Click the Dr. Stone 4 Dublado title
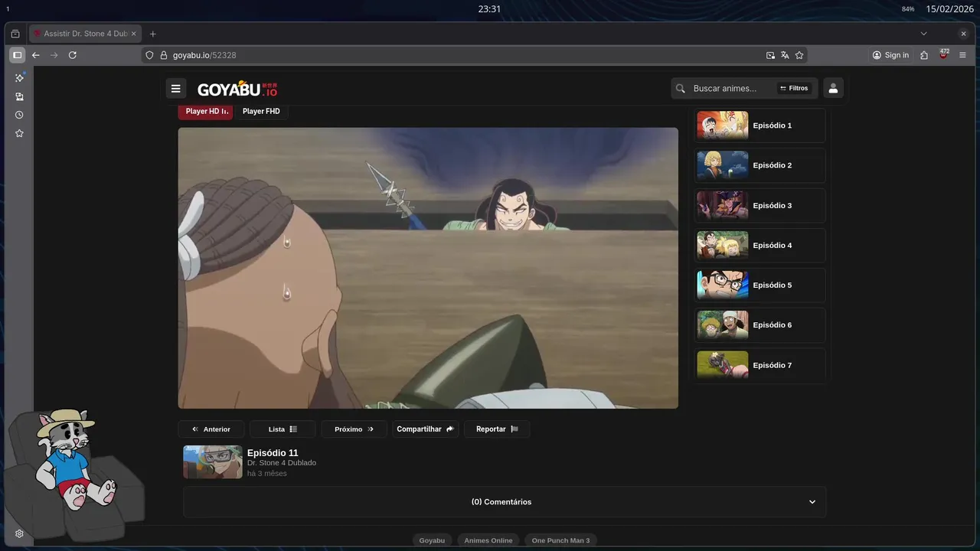 pyautogui.click(x=282, y=463)
